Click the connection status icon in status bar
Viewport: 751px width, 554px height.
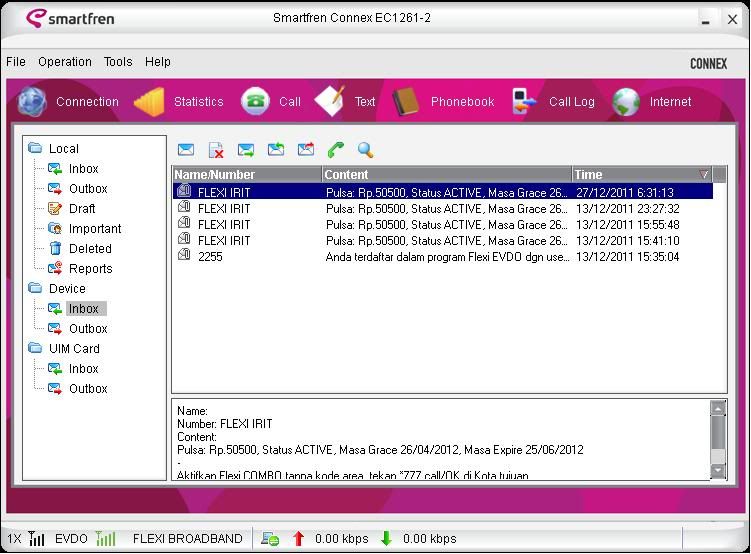click(270, 539)
